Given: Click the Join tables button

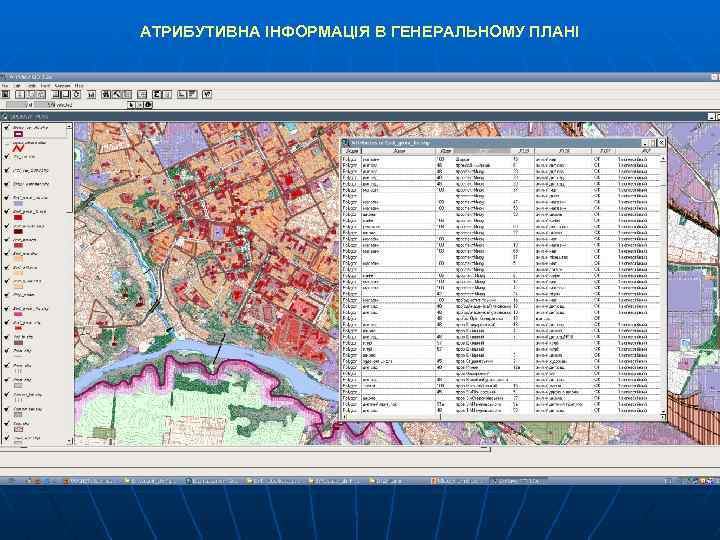Looking at the screenshot, I should [x=142, y=94].
